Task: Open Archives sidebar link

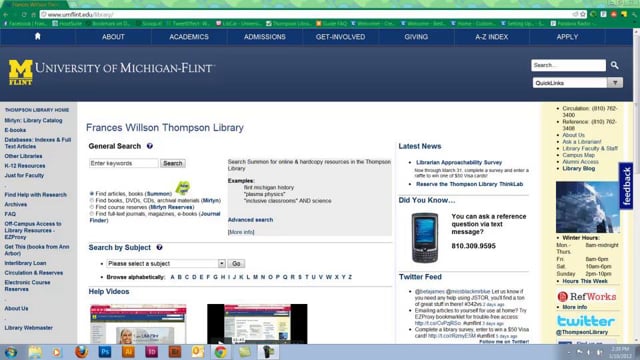Action: [16, 204]
